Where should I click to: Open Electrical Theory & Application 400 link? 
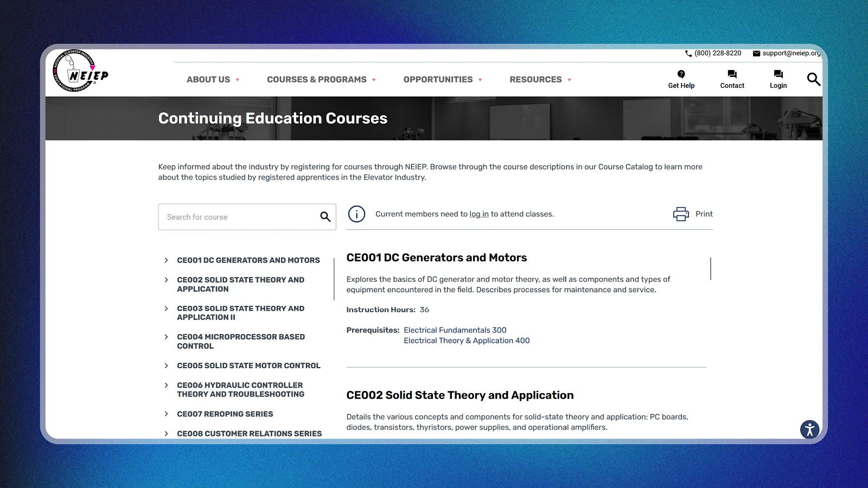coord(467,341)
